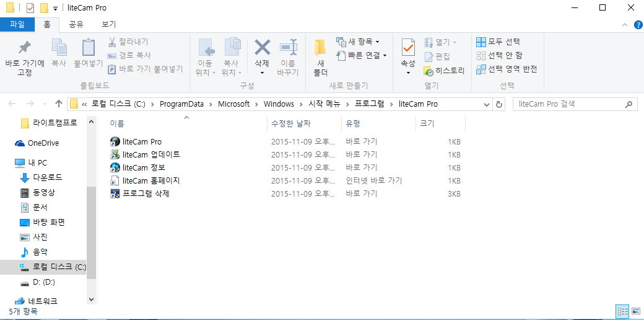The height and width of the screenshot is (320, 644).
Task: Collapse the ribbon with the chevron
Action: pos(625,25)
